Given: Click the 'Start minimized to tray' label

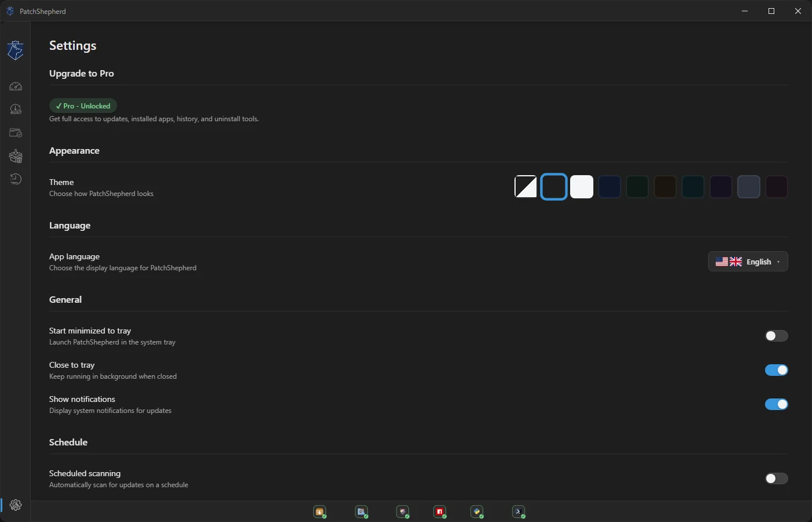Looking at the screenshot, I should pos(90,331).
